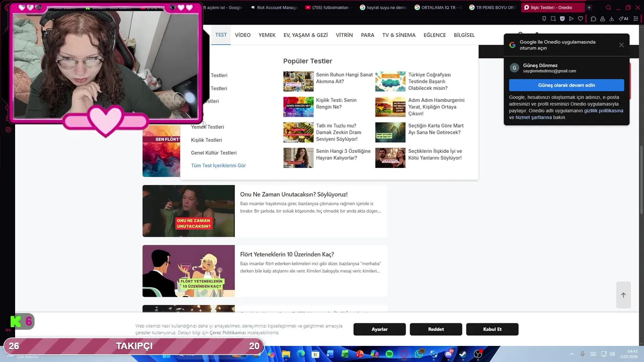Open the VİTRİN navigation item
Screen dimensions: 644x362
344,35
